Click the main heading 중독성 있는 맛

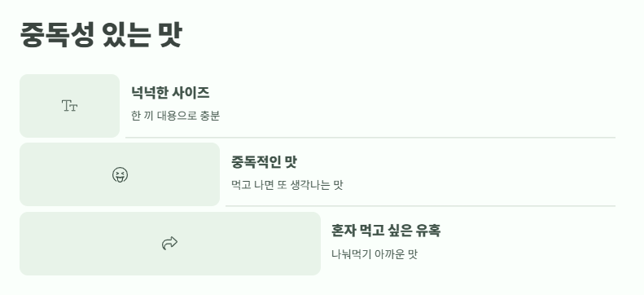[x=101, y=35]
